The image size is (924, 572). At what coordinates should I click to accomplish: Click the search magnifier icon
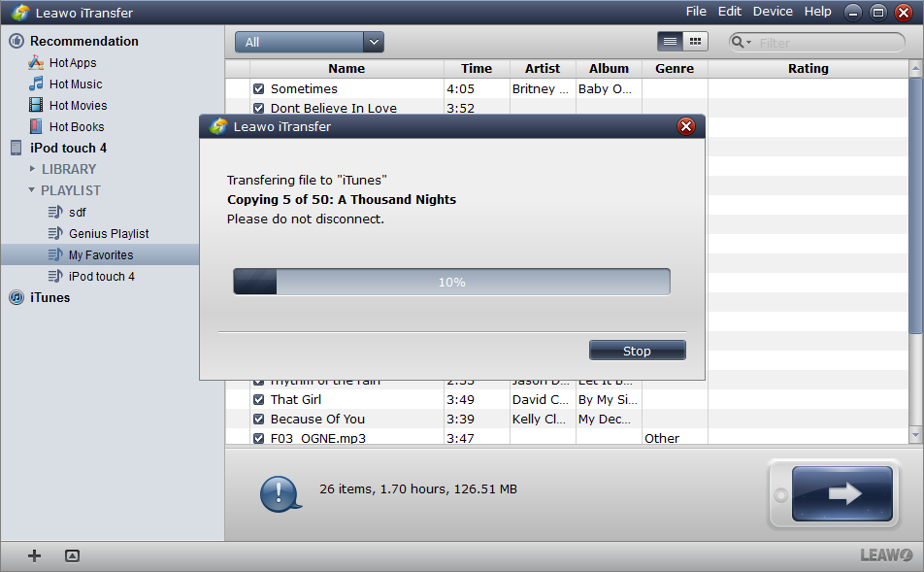(738, 42)
